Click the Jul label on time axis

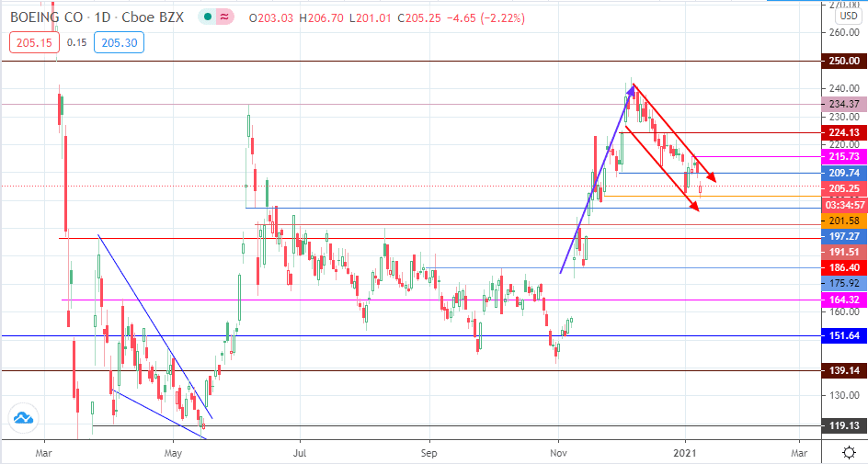[300, 454]
